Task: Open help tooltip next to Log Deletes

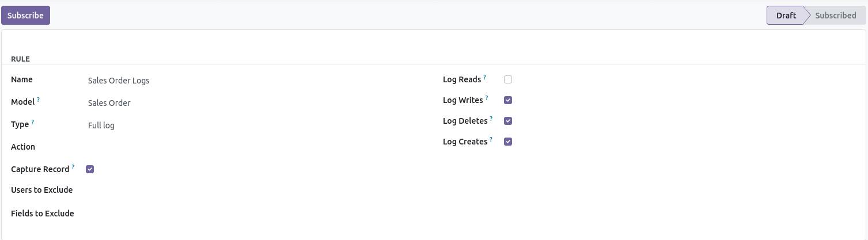Action: point(491,119)
